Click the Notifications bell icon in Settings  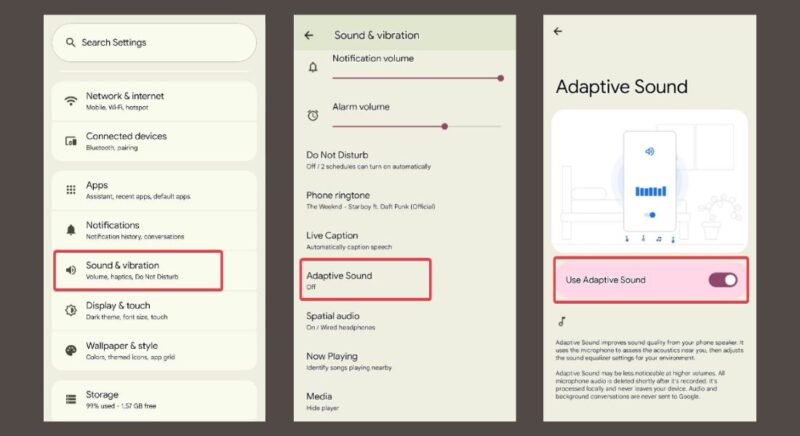(x=71, y=230)
